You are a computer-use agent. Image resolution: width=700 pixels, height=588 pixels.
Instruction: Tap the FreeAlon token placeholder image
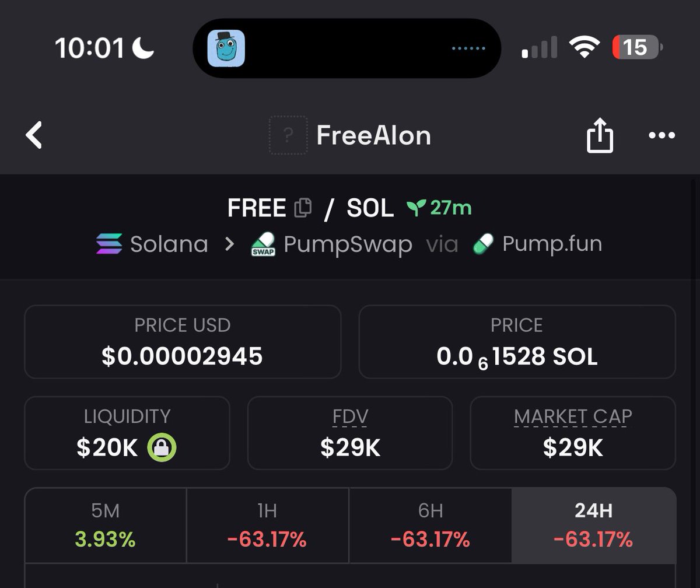coord(288,135)
